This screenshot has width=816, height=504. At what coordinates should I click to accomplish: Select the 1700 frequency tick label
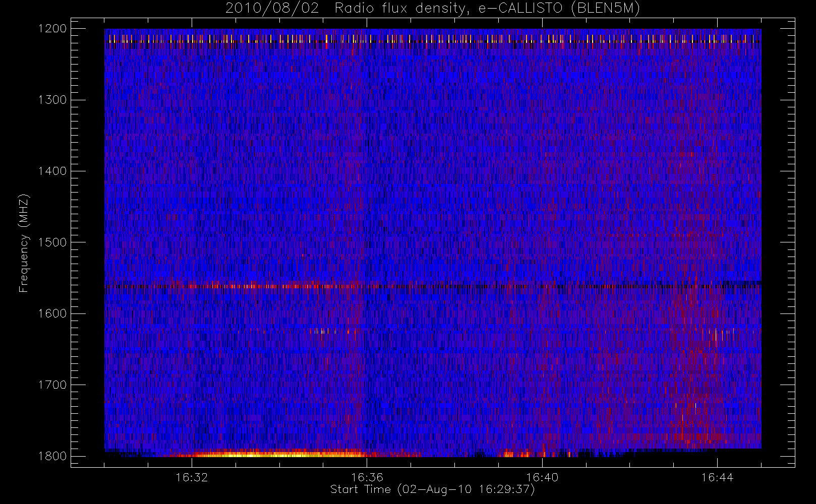[53, 385]
